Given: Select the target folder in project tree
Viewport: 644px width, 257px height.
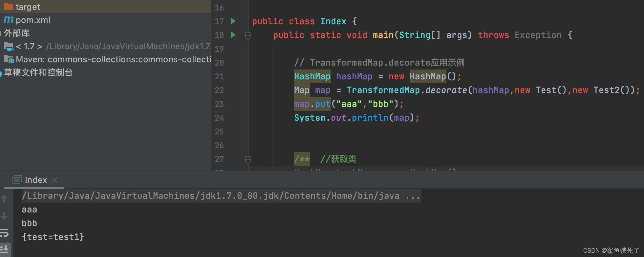Looking at the screenshot, I should click(105, 7).
